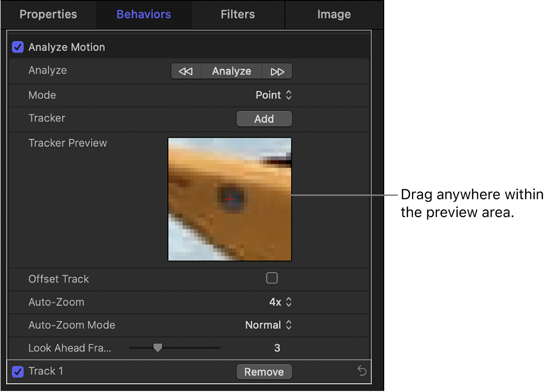This screenshot has height=392, width=548.
Task: Select the Properties tab
Action: pos(48,14)
